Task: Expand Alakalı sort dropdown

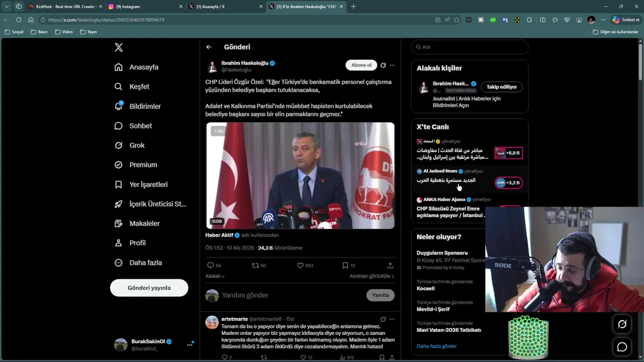Action: pyautogui.click(x=215, y=276)
